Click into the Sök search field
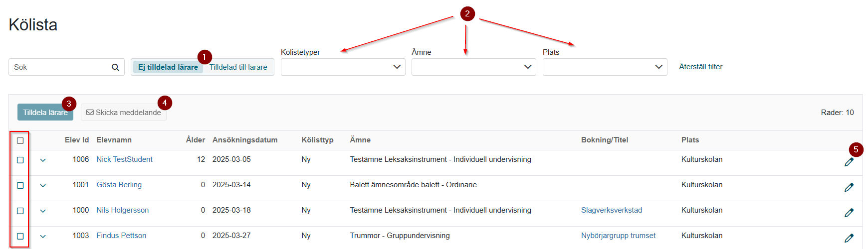 (60, 67)
